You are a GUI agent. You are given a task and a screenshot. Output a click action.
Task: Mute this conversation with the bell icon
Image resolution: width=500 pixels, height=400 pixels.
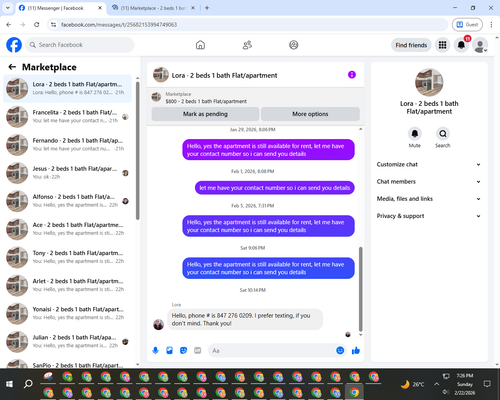coord(415,134)
